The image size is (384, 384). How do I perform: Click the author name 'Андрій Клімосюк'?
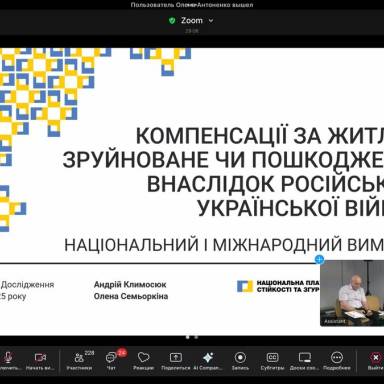[130, 285]
